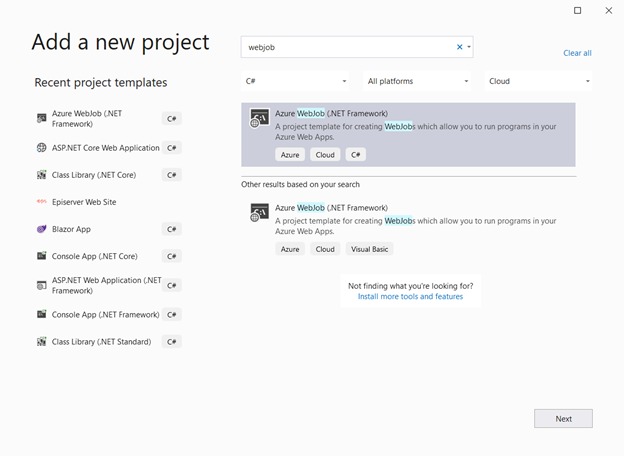Click the Class Library (.NET Core) icon

[41, 175]
